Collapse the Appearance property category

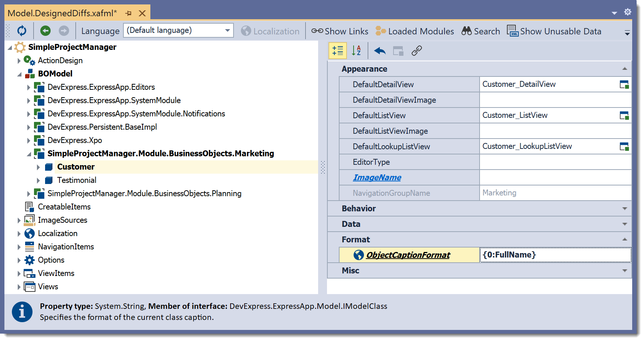[x=624, y=69]
